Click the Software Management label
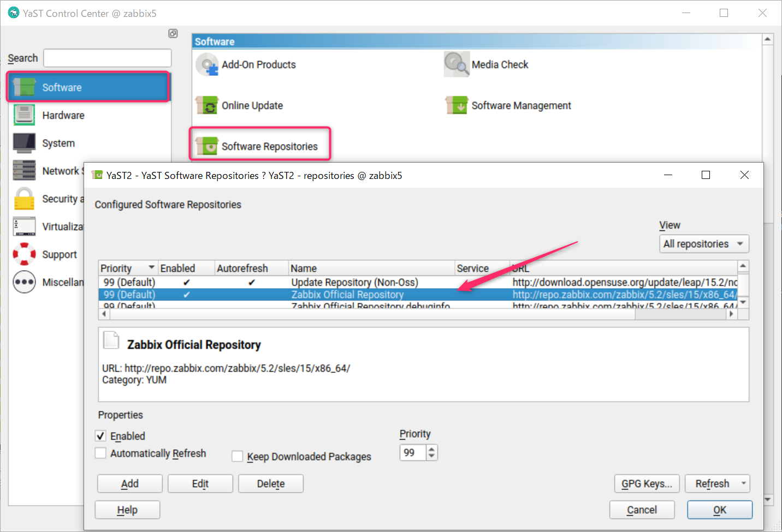782x532 pixels. coord(521,105)
